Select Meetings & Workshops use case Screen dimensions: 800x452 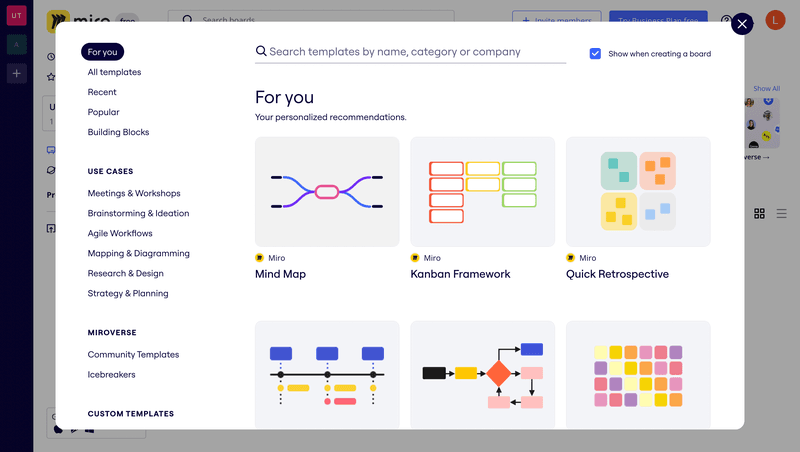click(x=134, y=193)
